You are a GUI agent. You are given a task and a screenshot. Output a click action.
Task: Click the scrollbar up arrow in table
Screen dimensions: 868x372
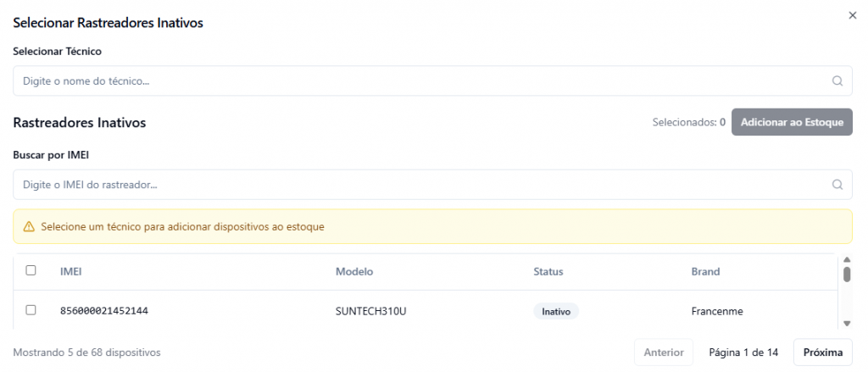[x=847, y=259]
